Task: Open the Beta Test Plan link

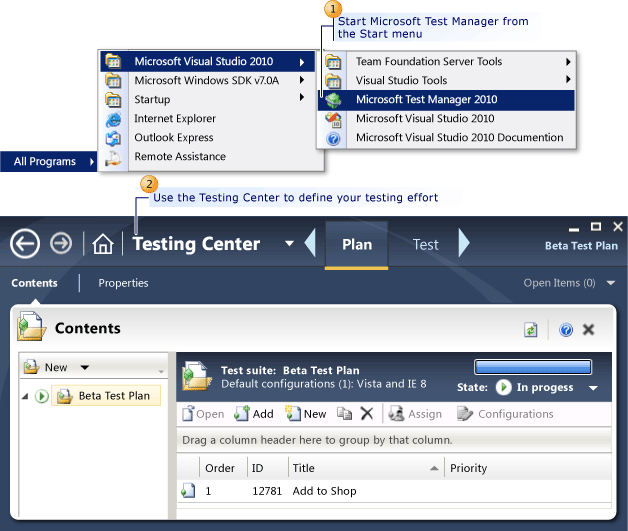Action: coord(581,246)
